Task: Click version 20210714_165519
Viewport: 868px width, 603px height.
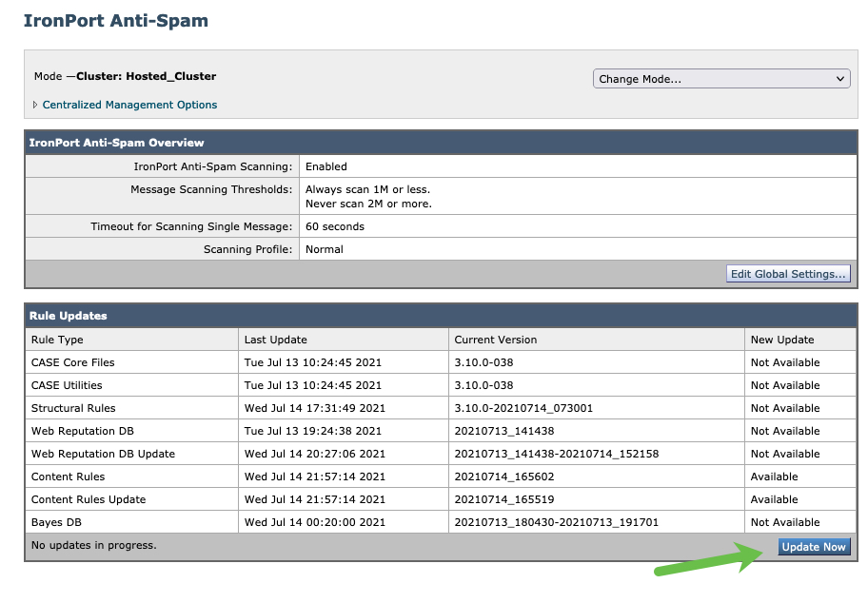Action: 504,499
